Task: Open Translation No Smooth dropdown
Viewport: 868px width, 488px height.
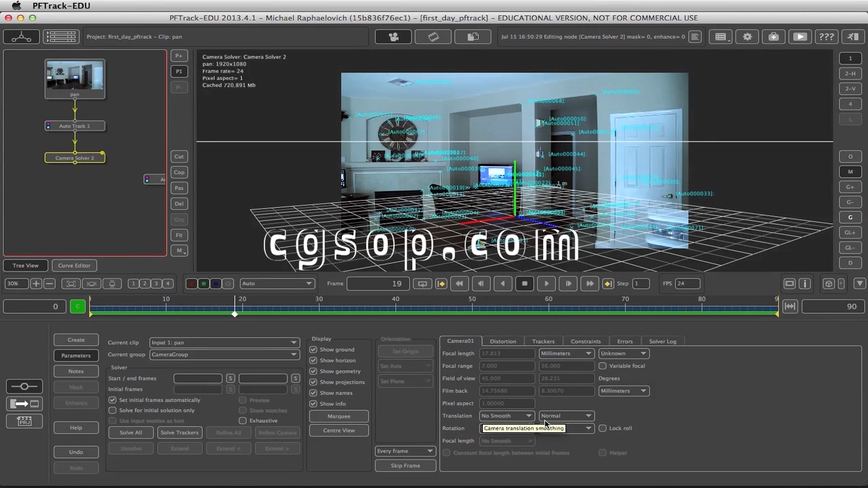Action: point(507,415)
